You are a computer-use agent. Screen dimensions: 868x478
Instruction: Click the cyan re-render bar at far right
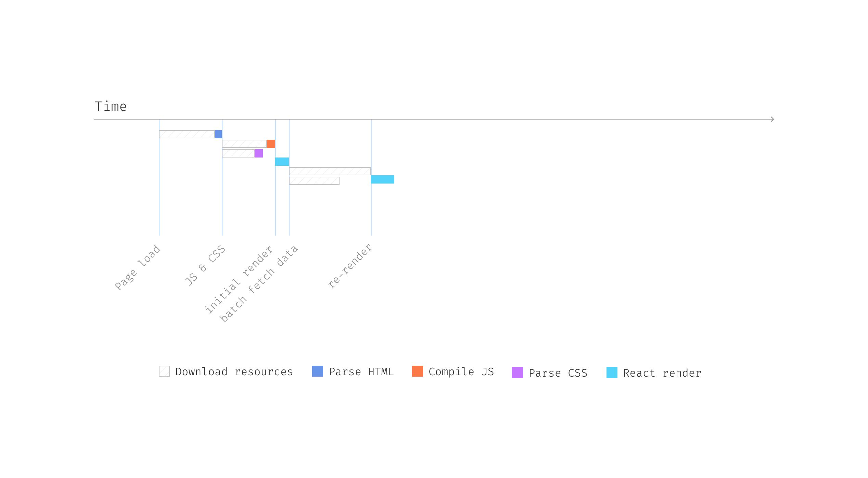(x=383, y=179)
